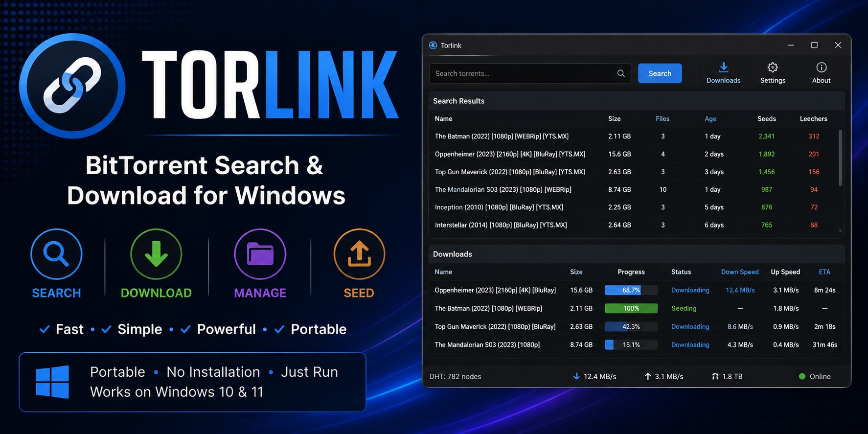
Task: Click the checkmark before Fast on the banner
Action: (x=44, y=329)
